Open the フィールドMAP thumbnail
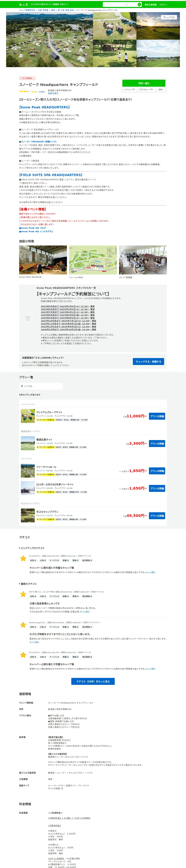Screen dimensions: 186x868 pyautogui.click(x=93, y=260)
